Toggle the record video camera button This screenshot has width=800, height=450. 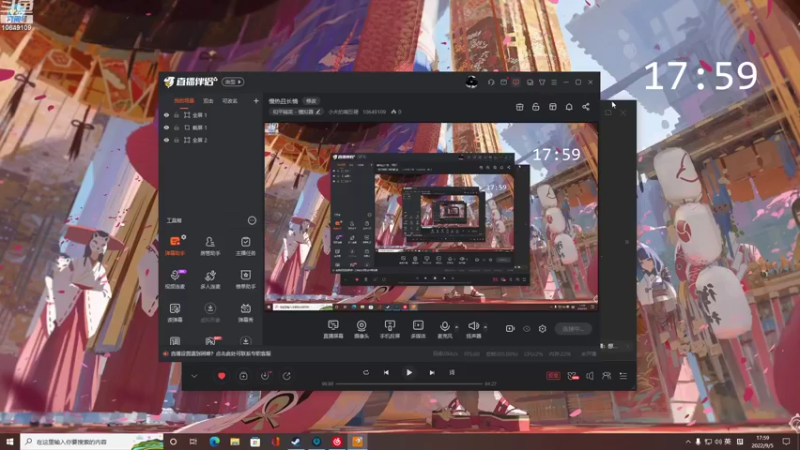coord(510,329)
